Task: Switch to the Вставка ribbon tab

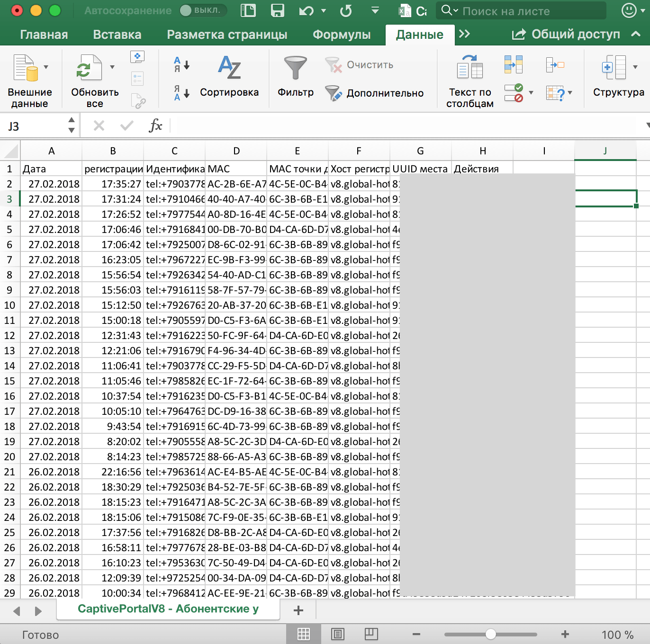Action: [117, 35]
